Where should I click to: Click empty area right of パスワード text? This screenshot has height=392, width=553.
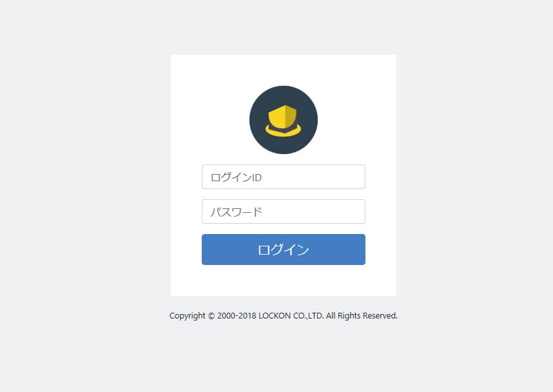coord(313,211)
